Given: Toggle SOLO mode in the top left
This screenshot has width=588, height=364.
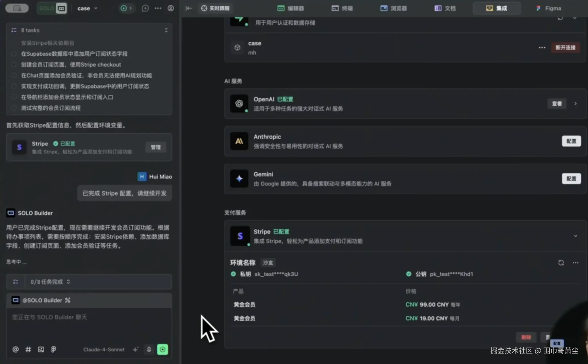Looking at the screenshot, I should pyautogui.click(x=52, y=8).
